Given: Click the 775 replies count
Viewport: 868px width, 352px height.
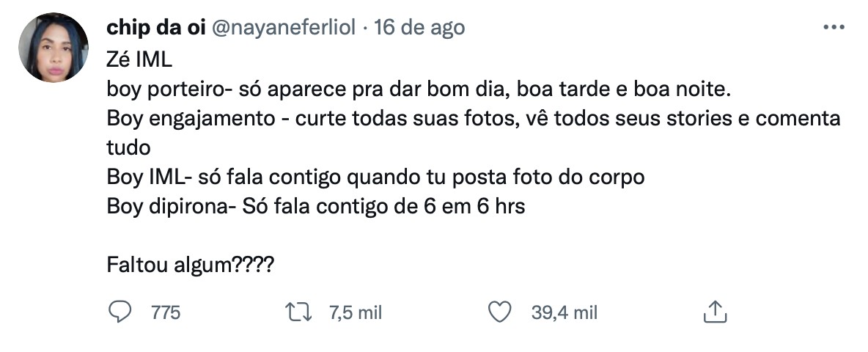Looking at the screenshot, I should pos(166,313).
